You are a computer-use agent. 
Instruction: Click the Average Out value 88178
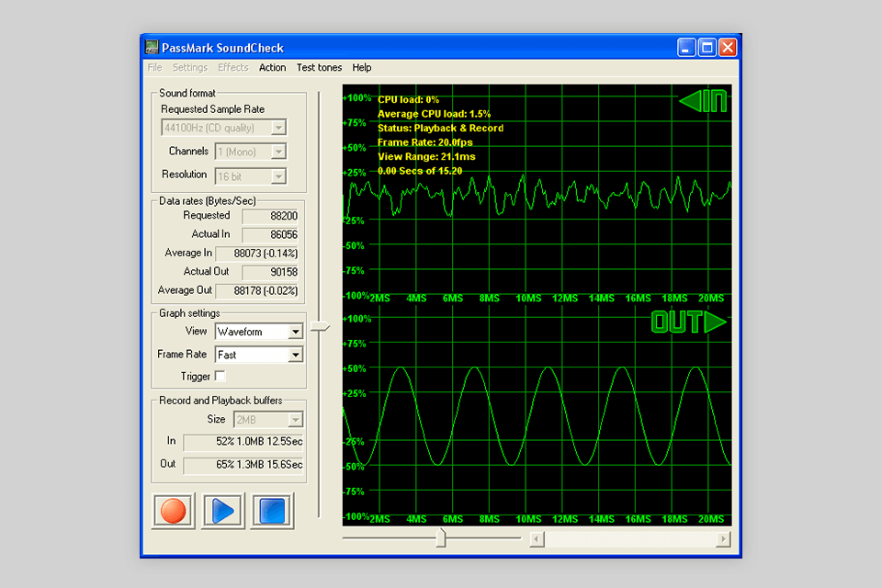pyautogui.click(x=257, y=291)
